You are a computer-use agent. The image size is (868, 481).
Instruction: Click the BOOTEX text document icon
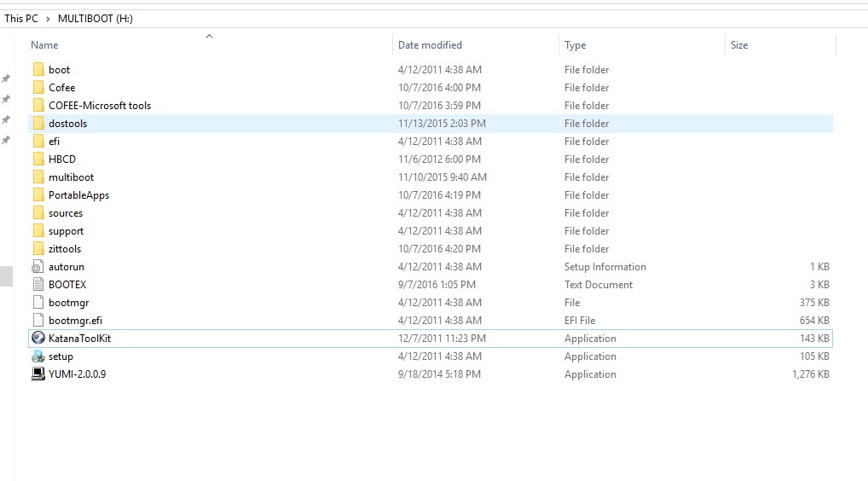coord(38,284)
